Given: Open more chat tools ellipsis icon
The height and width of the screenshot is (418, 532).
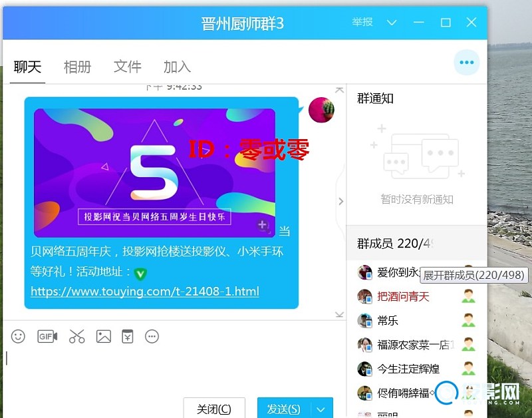Looking at the screenshot, I should coord(152,337).
